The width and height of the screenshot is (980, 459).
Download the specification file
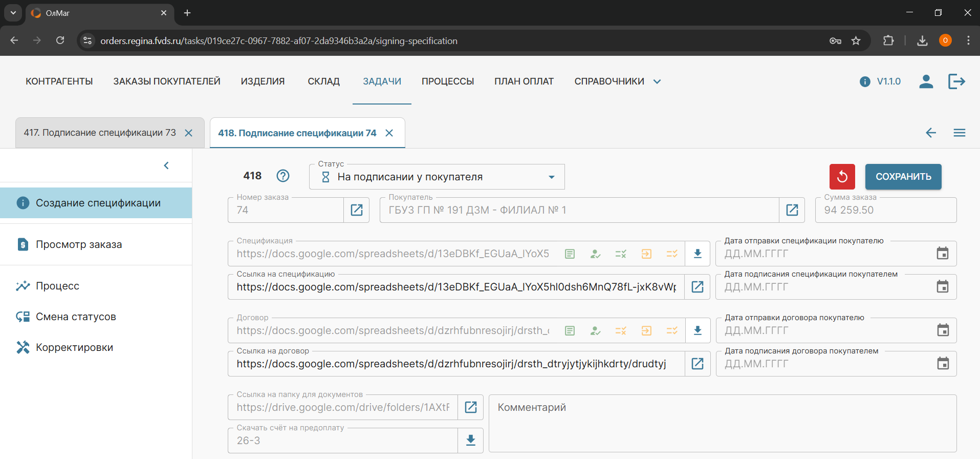(698, 254)
